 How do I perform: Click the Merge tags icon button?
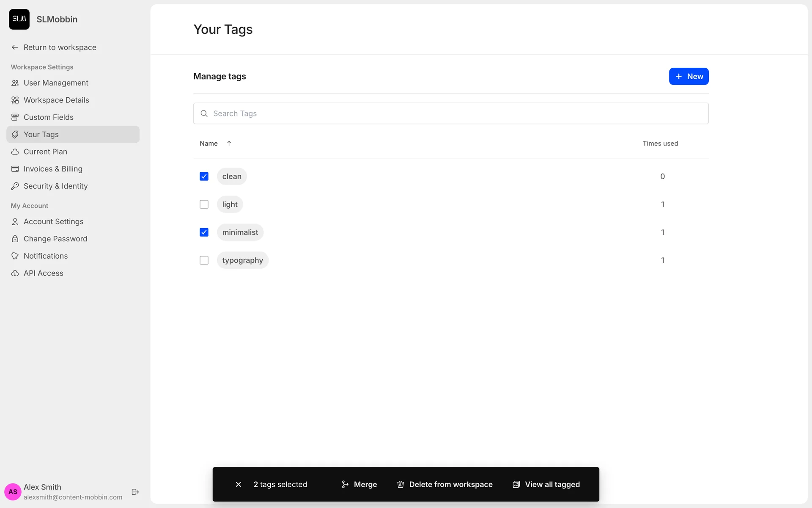[x=359, y=484]
